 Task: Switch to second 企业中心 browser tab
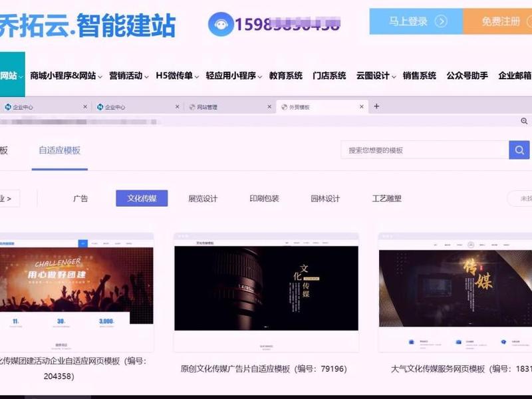138,107
